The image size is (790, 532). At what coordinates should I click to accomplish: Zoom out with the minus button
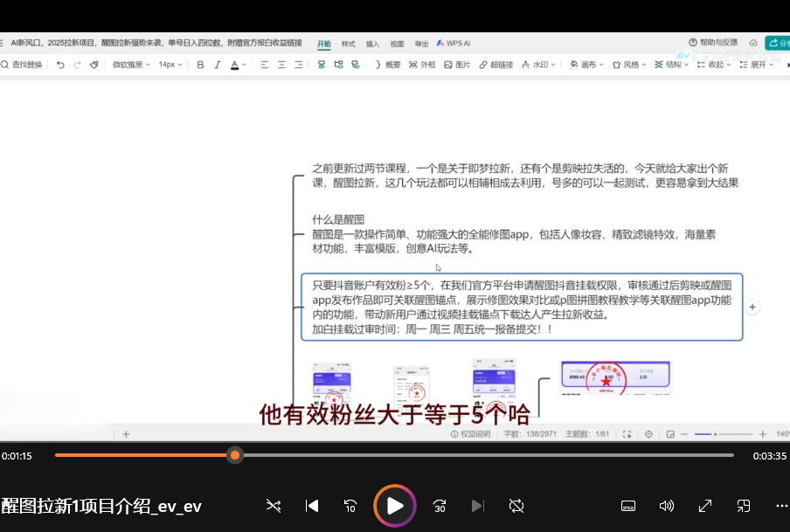(684, 434)
